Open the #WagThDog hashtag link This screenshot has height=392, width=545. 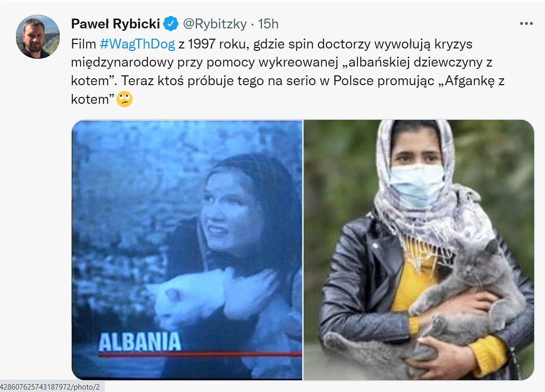(x=137, y=44)
